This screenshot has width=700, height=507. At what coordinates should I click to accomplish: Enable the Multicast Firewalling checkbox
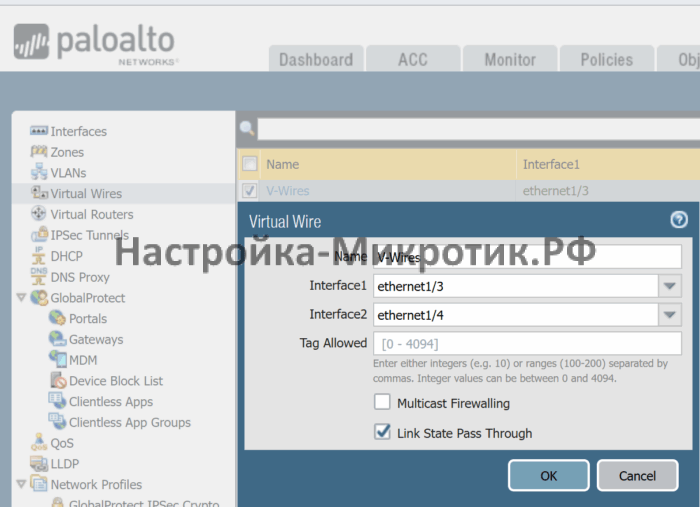click(382, 402)
